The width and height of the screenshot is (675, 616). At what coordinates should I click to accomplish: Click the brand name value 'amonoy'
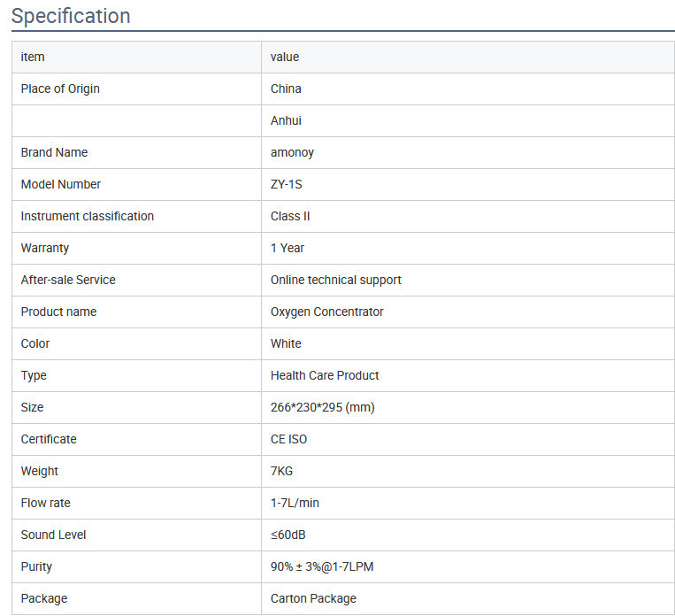click(292, 152)
